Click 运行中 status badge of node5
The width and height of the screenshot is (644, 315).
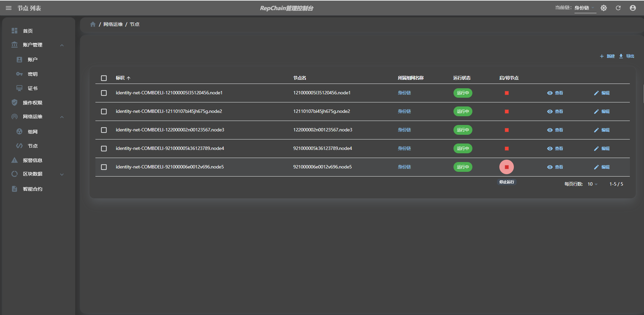coord(463,167)
